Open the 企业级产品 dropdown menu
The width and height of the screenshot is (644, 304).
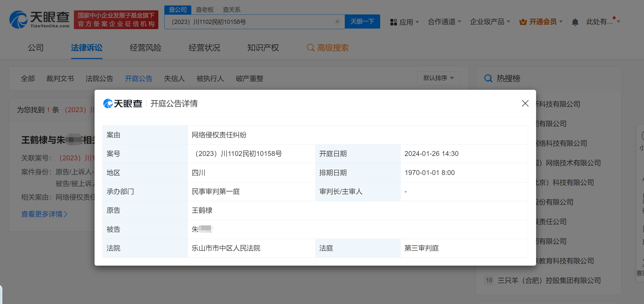click(490, 22)
